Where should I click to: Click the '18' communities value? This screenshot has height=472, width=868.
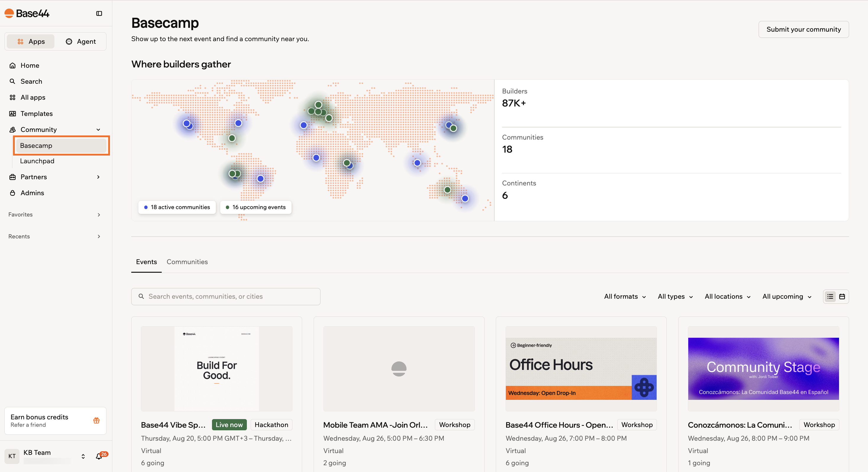[507, 149]
